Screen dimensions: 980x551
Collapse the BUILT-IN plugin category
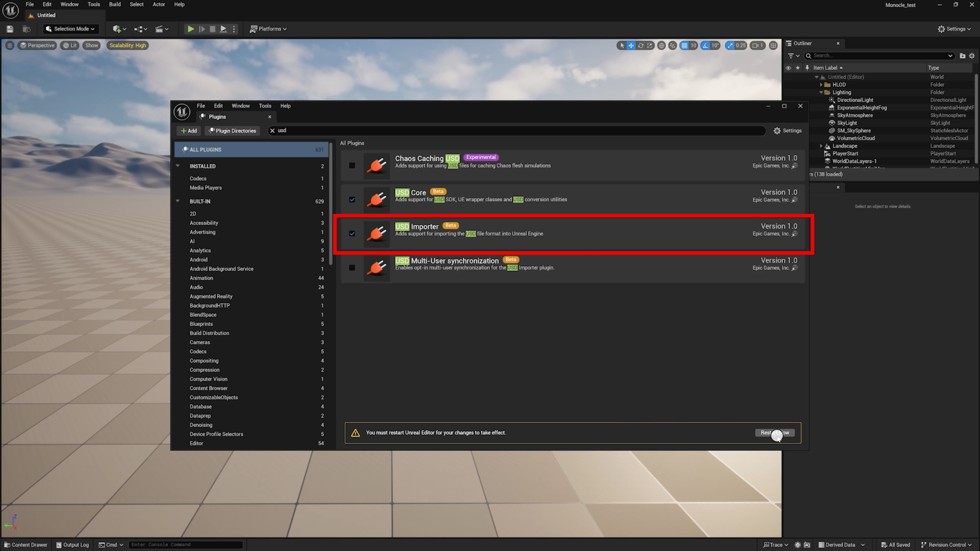tap(178, 201)
